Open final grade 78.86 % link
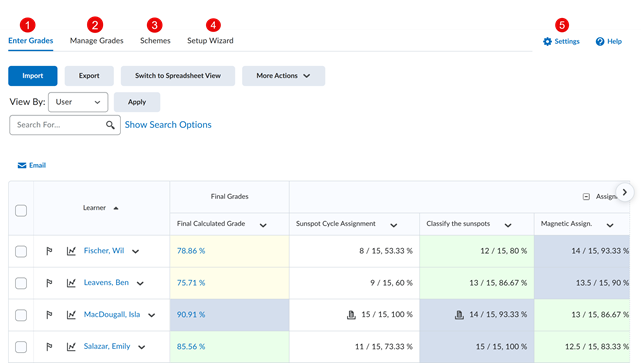 (x=191, y=251)
